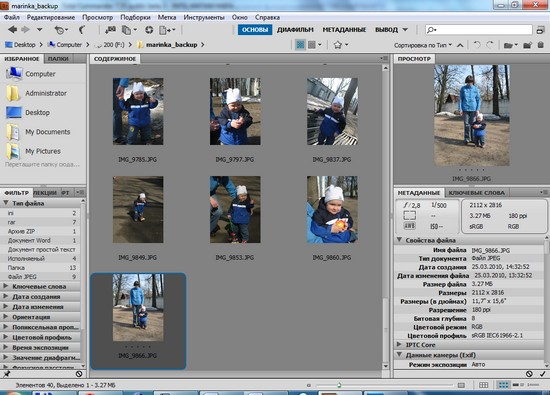Viewport: 550px width, 395px height.
Task: Switch to details view icon in status bar
Action: [x=518, y=385]
